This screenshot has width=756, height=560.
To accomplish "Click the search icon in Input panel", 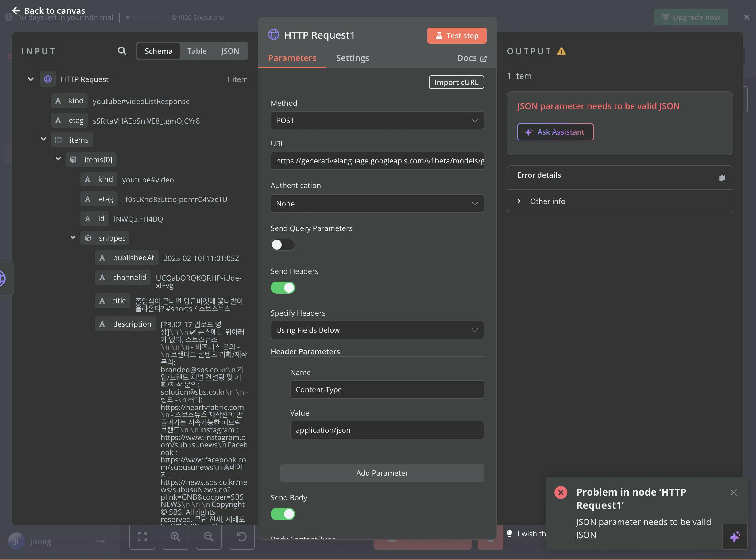I will (122, 51).
